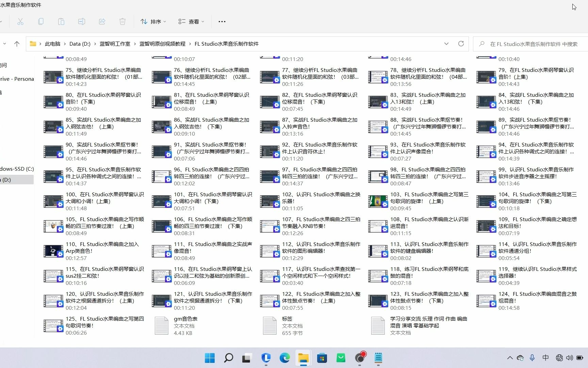Click the Up arrow navigation button

point(17,44)
